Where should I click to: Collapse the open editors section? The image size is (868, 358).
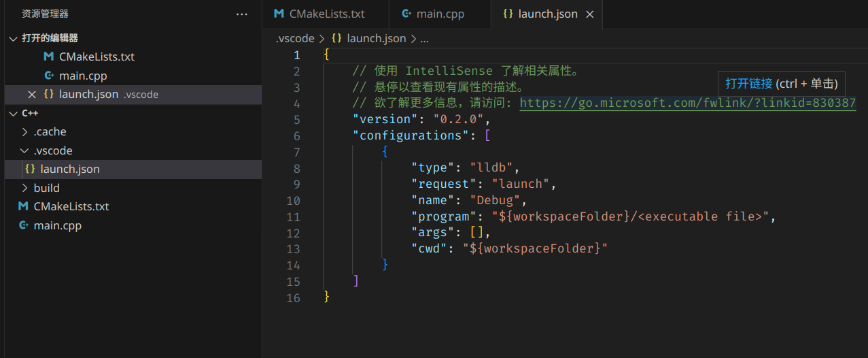13,39
